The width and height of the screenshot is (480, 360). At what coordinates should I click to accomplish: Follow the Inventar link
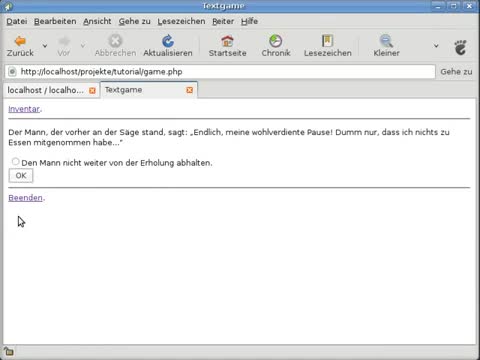pyautogui.click(x=24, y=109)
